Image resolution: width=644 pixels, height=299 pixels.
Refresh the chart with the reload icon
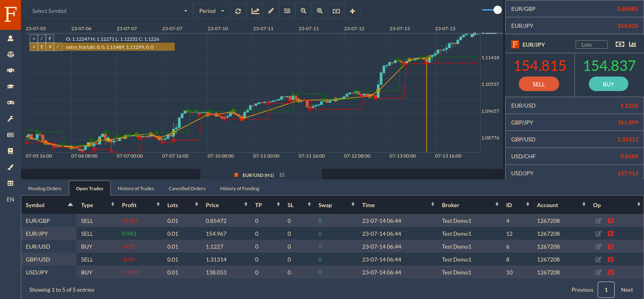tap(238, 11)
